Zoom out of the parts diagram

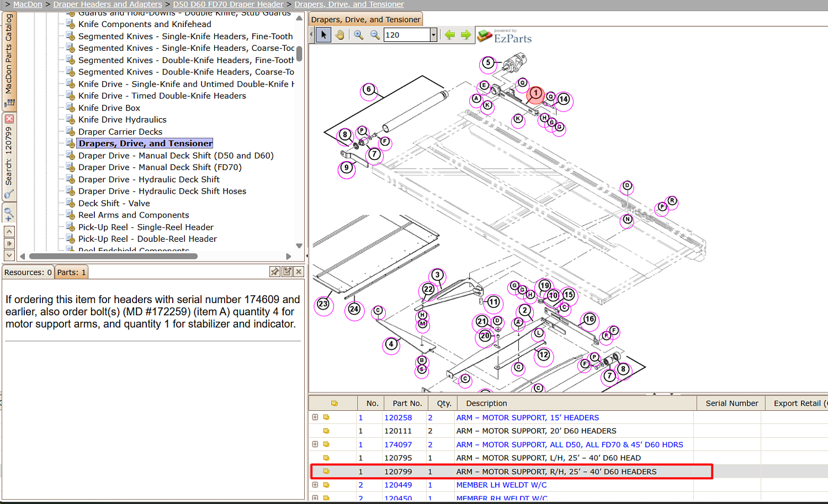click(x=375, y=35)
